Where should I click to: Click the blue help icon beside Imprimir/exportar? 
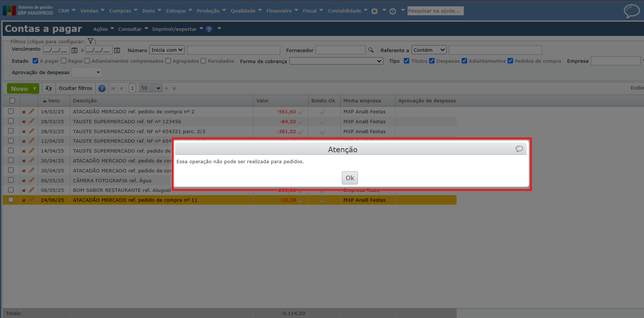pos(209,29)
